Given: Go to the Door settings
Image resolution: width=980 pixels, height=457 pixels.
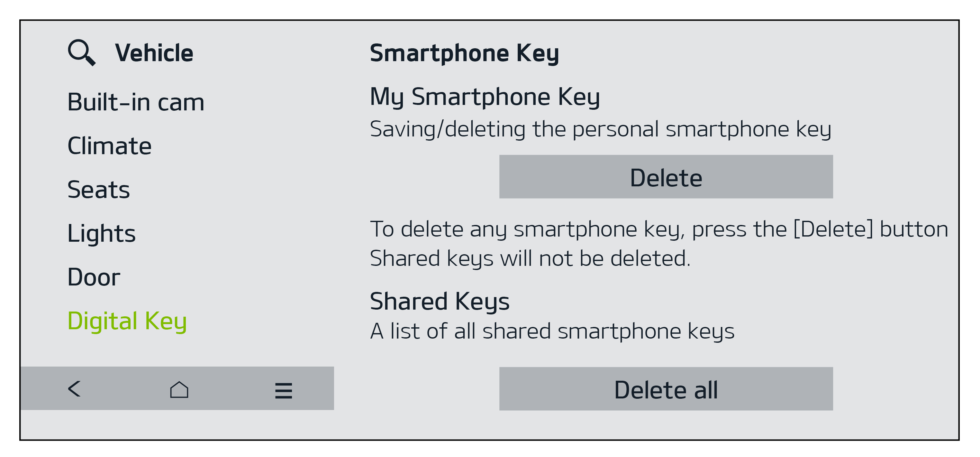Looking at the screenshot, I should pos(94,277).
